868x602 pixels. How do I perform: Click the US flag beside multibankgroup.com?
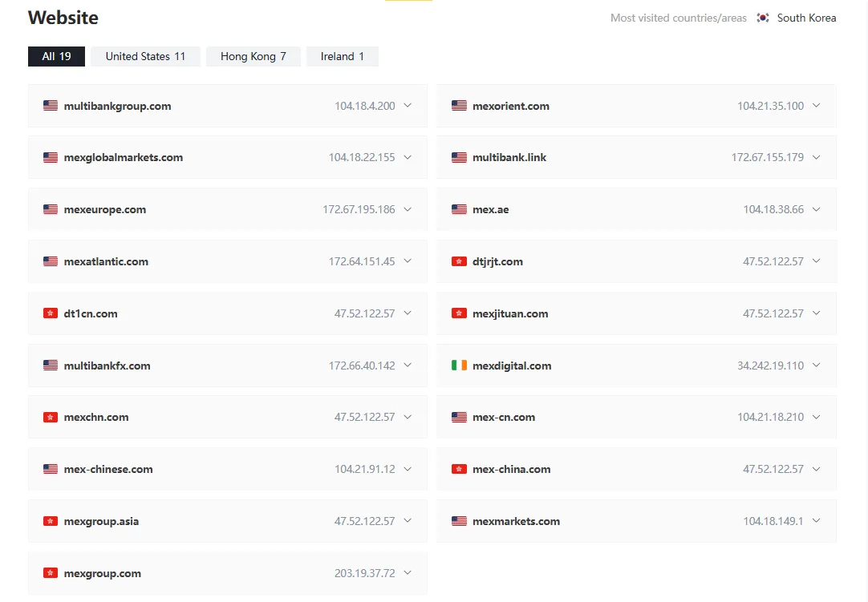51,106
